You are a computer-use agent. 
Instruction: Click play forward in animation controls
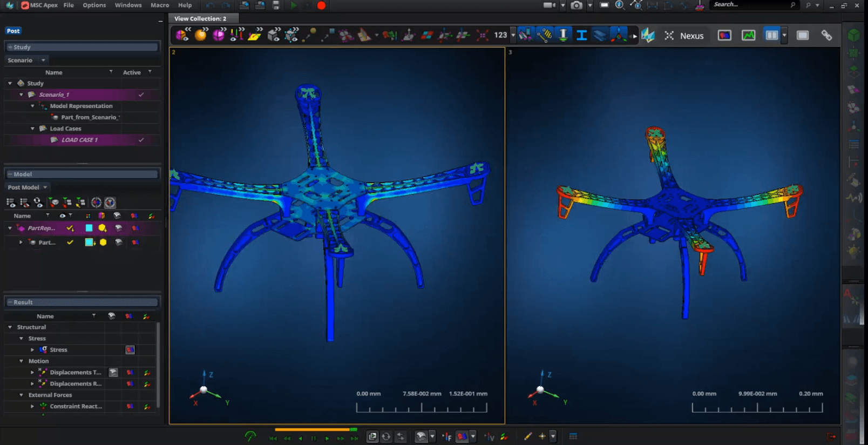click(x=327, y=438)
